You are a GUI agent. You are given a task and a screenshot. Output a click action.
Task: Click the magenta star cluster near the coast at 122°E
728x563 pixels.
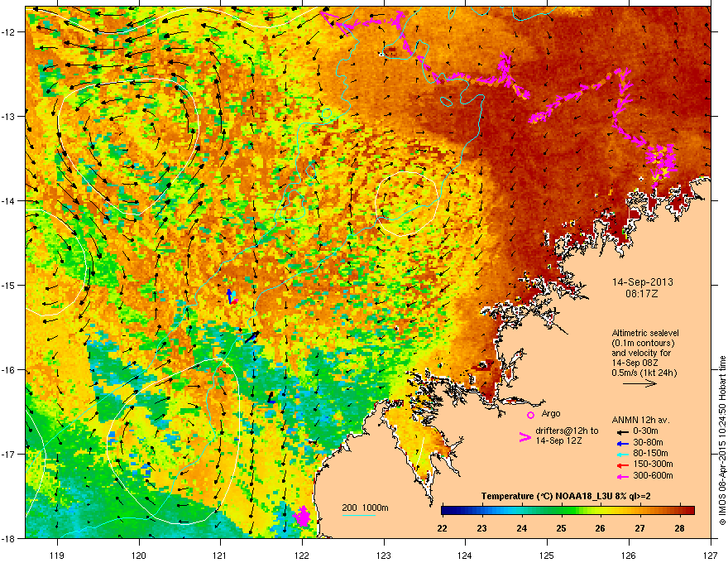point(303,516)
